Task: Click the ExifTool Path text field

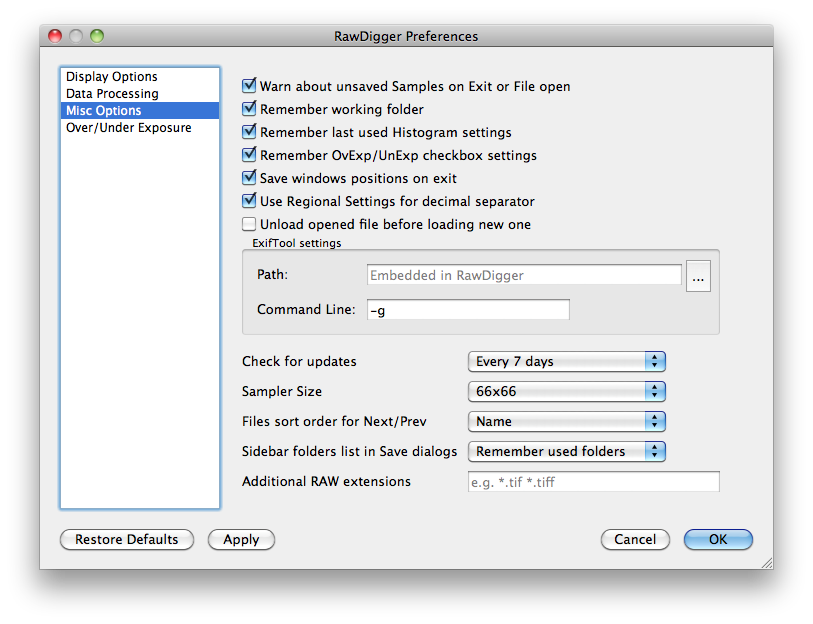Action: [x=524, y=275]
